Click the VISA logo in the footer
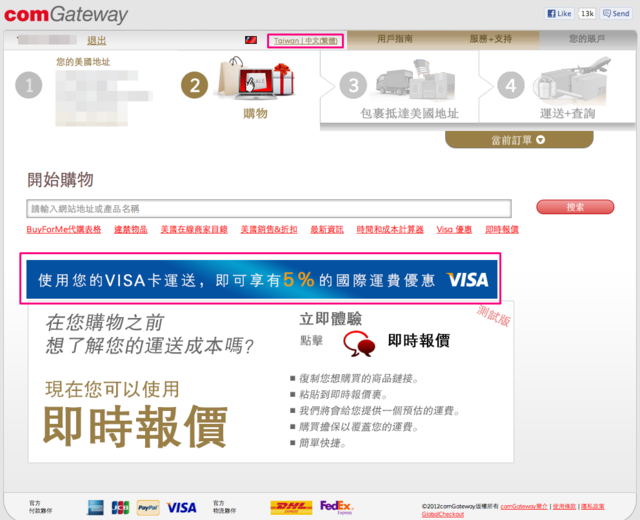640x520 pixels. tap(182, 507)
